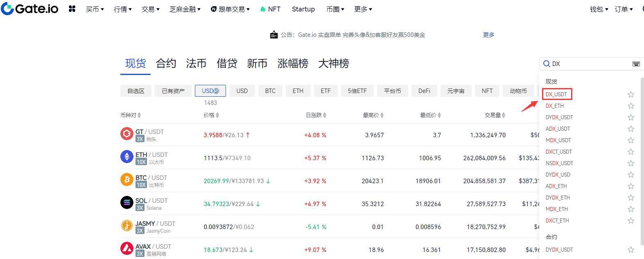
Task: Open the four-dot apps grid icon
Action: point(72,9)
